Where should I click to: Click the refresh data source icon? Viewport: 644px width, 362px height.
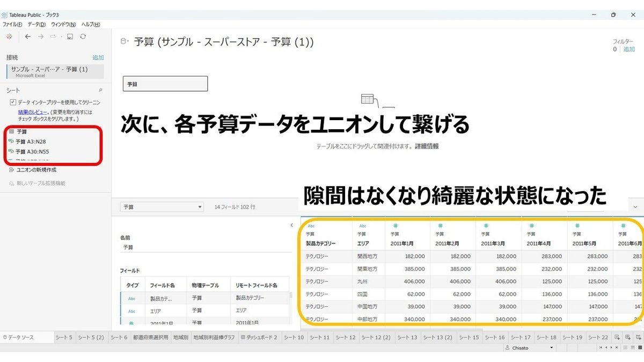[x=83, y=36]
